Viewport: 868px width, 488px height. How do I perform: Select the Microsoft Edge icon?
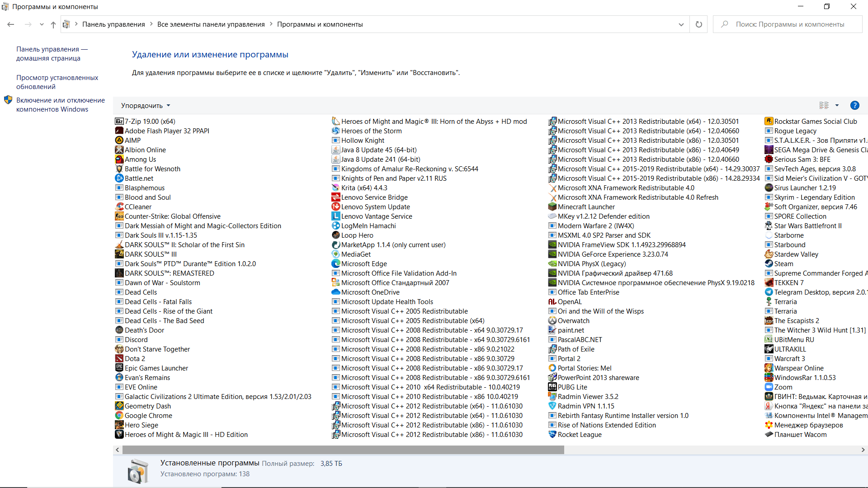[336, 263]
